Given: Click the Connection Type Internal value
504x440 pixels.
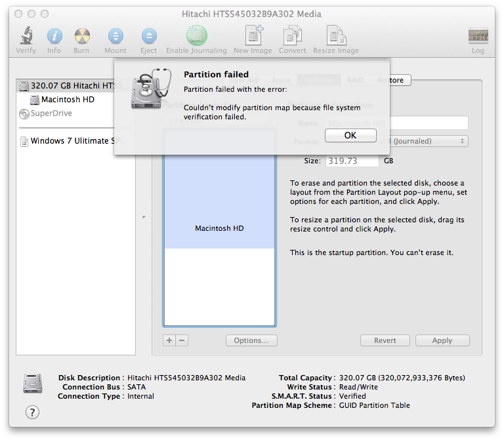Looking at the screenshot, I should click(140, 396).
